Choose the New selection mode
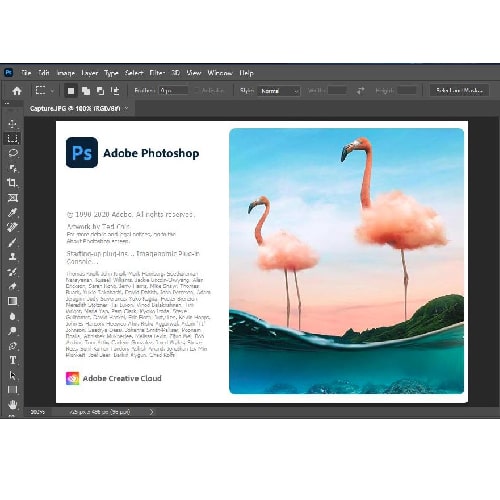The image size is (500, 500). (71, 91)
